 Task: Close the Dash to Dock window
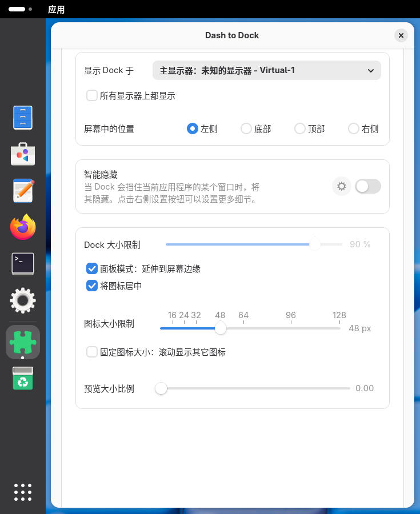[401, 35]
